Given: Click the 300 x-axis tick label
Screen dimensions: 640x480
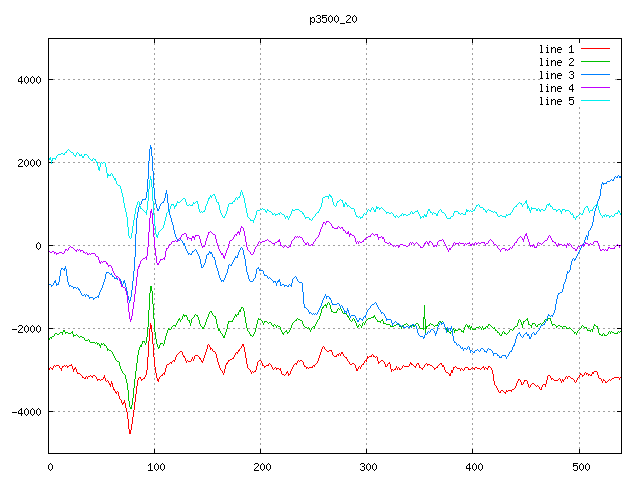Looking at the screenshot, I should pos(367,466).
